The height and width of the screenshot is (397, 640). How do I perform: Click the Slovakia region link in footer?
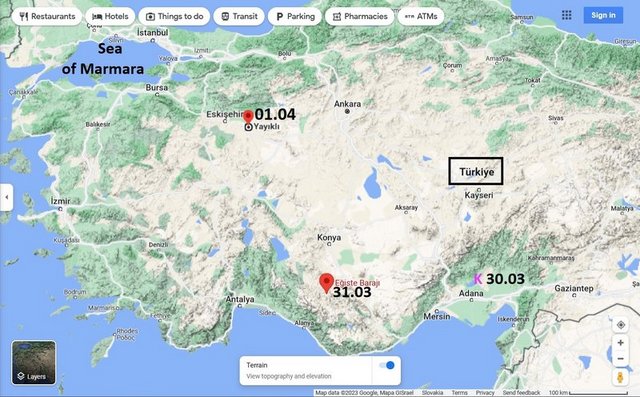tap(432, 393)
